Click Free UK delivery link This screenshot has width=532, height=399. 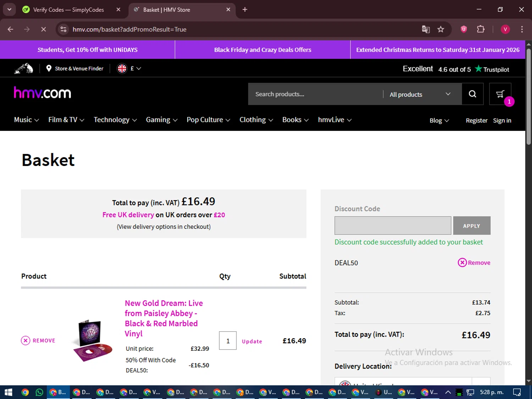click(x=128, y=215)
